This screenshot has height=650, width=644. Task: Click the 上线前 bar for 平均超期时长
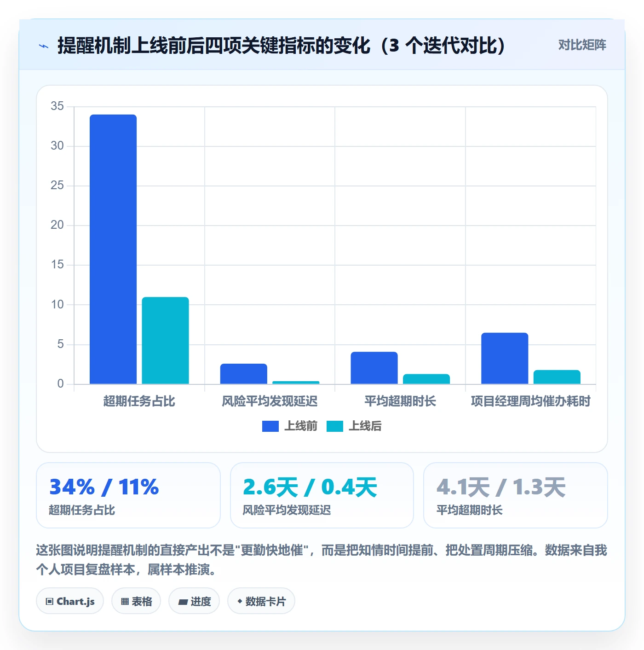pos(374,368)
